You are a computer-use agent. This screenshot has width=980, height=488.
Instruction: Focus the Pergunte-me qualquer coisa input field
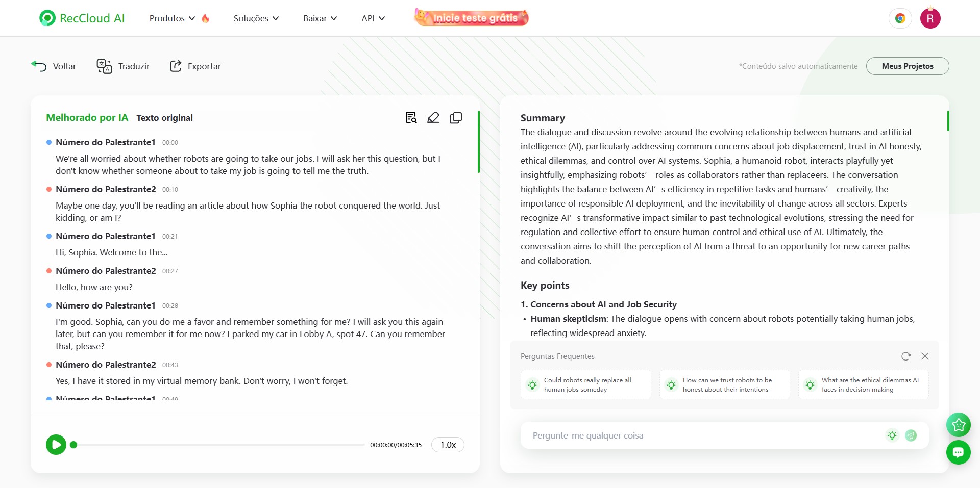click(704, 435)
